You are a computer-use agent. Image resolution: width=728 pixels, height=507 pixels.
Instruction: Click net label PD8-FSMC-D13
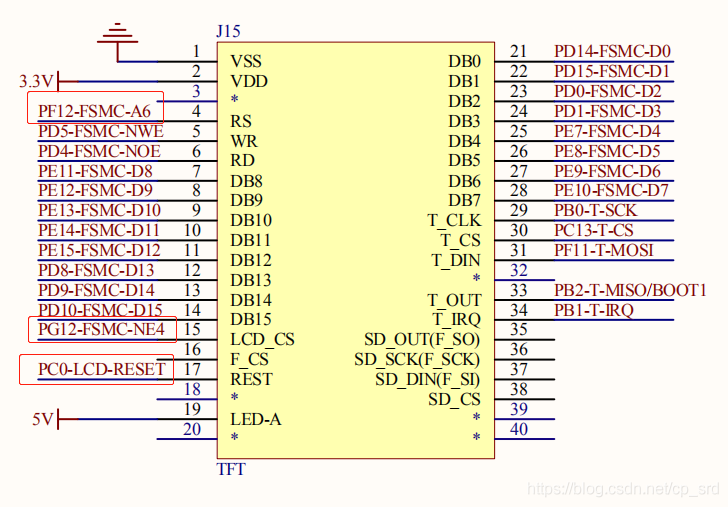point(96,270)
